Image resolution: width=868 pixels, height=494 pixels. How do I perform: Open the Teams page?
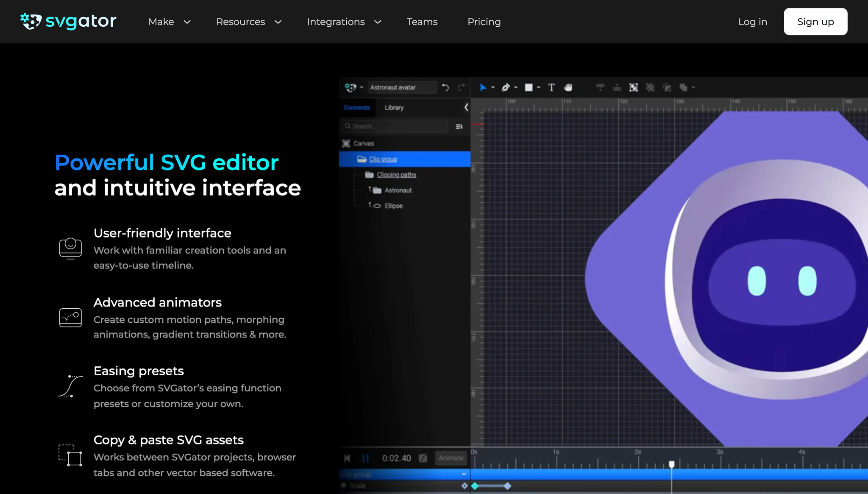(x=422, y=22)
